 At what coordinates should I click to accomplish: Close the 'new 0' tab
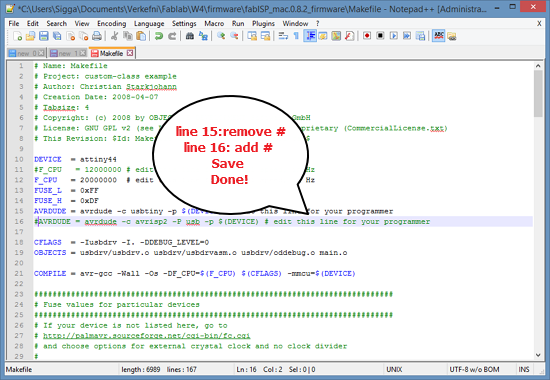[41, 53]
